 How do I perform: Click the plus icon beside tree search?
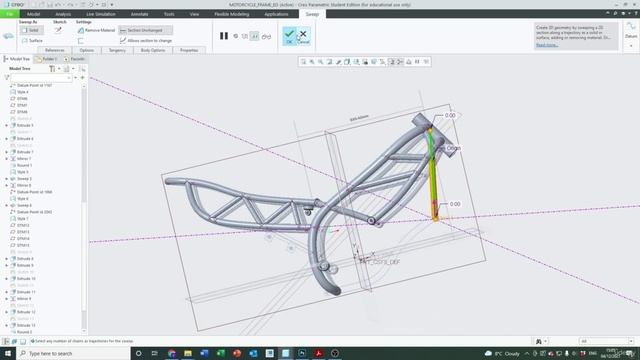pyautogui.click(x=82, y=77)
